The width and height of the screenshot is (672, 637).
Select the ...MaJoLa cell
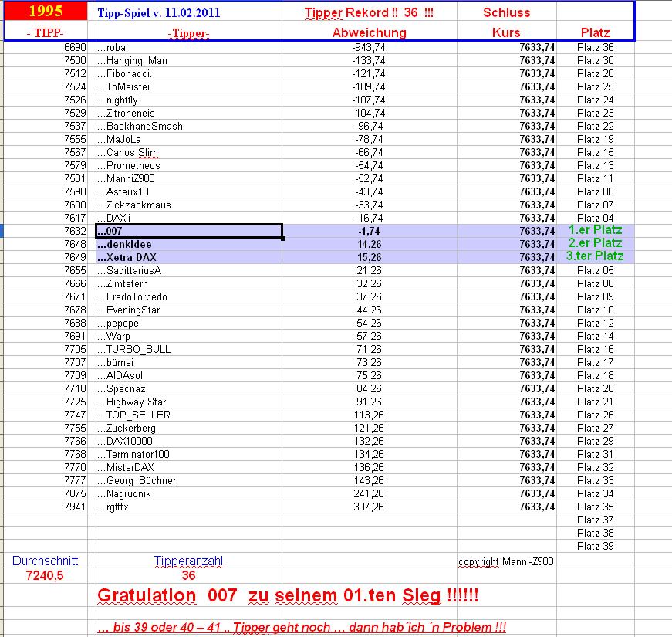189,140
